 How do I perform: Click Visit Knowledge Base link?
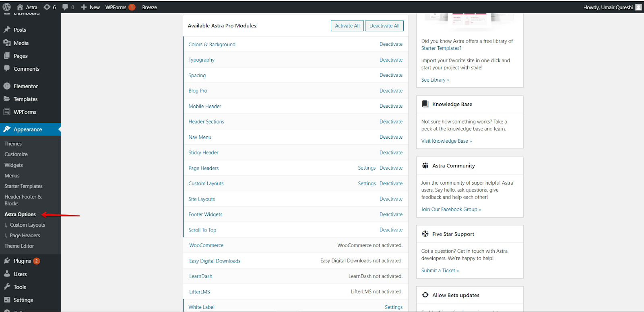point(446,141)
